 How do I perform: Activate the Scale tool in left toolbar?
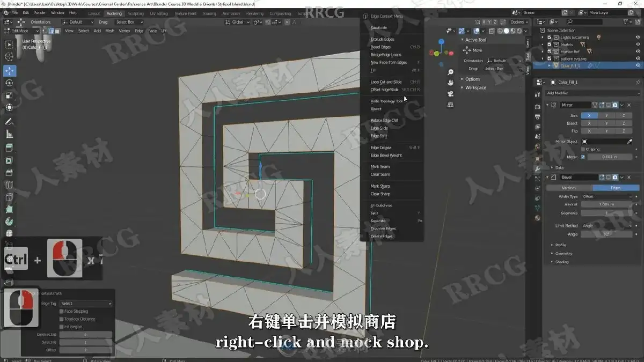10,95
